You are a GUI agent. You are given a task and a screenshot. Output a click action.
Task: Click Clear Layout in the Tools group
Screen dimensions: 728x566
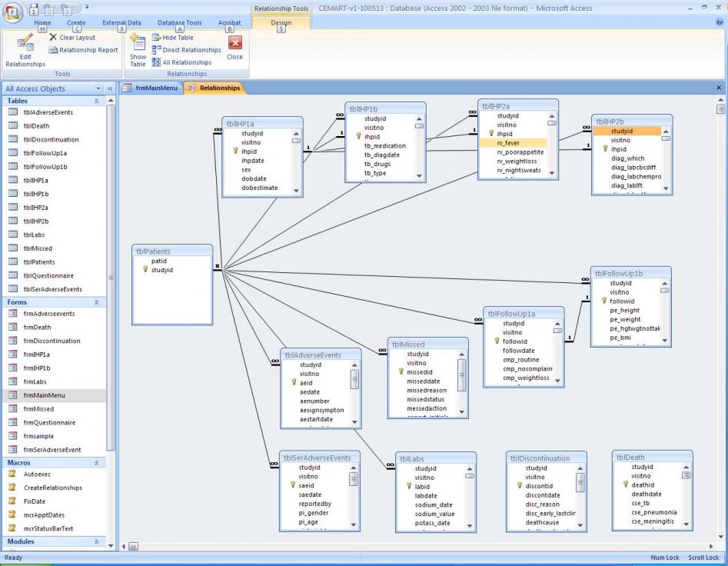point(72,37)
